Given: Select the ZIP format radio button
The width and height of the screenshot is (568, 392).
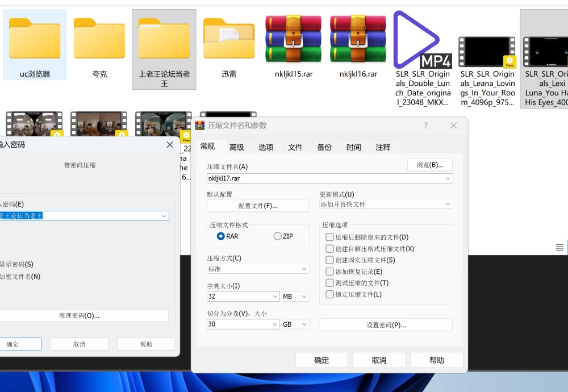Looking at the screenshot, I should click(278, 236).
